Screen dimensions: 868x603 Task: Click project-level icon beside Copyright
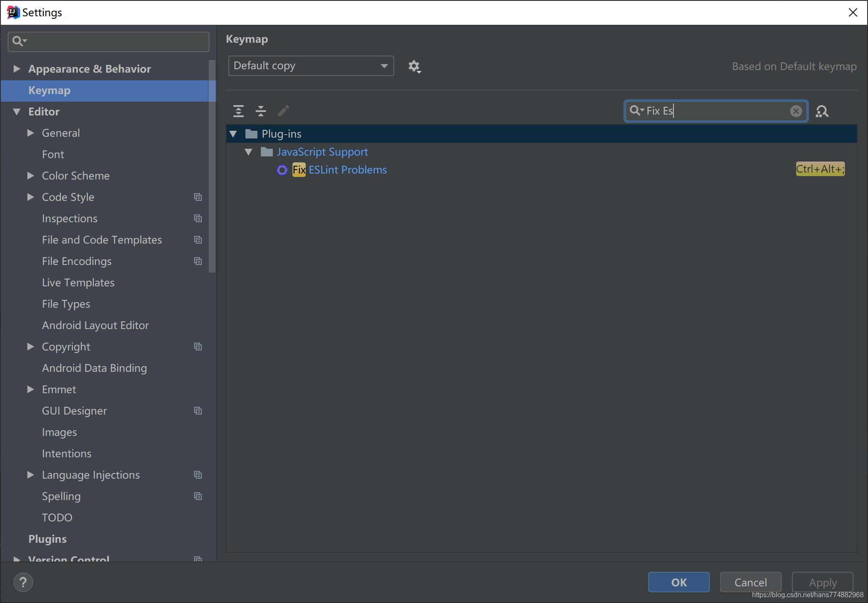pos(198,347)
